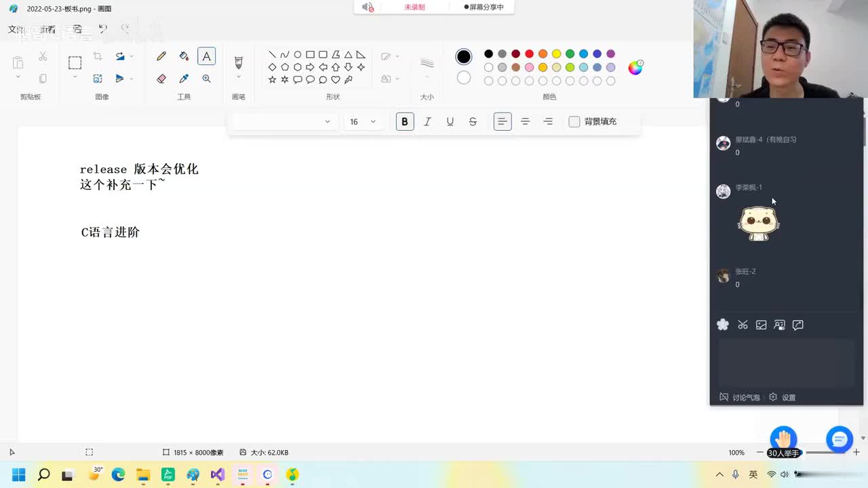The width and height of the screenshot is (868, 488).
Task: Open the blue chat bubble button
Action: tap(839, 440)
